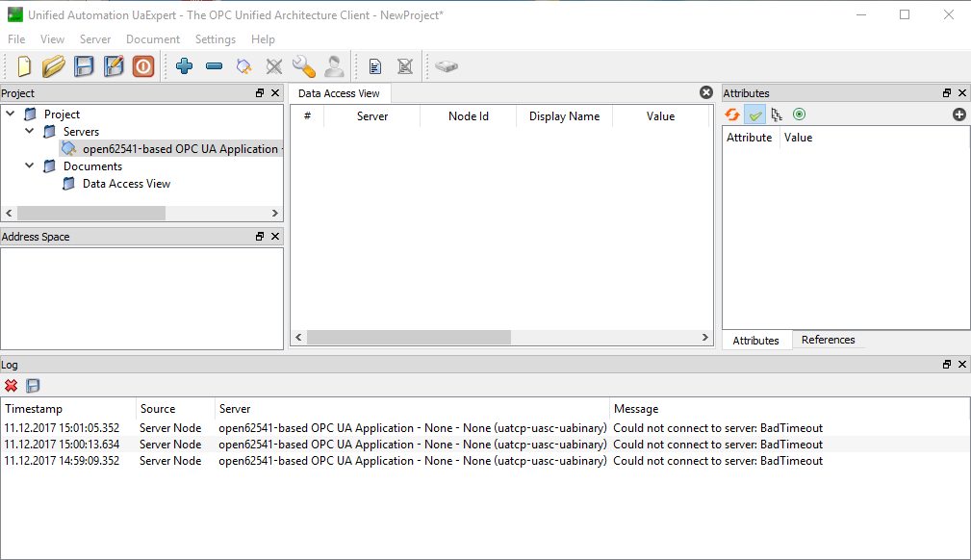Add a new server with the plus icon
The width and height of the screenshot is (971, 560).
(x=183, y=66)
